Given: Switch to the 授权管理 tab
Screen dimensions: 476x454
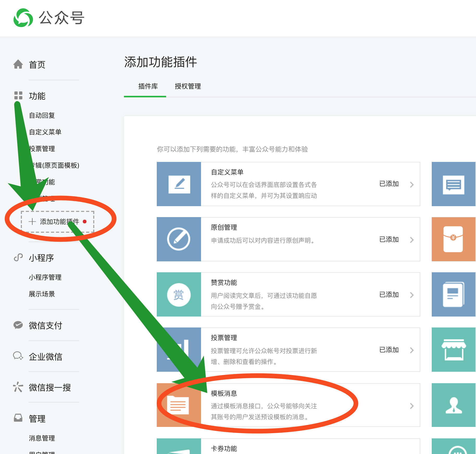Looking at the screenshot, I should point(188,86).
